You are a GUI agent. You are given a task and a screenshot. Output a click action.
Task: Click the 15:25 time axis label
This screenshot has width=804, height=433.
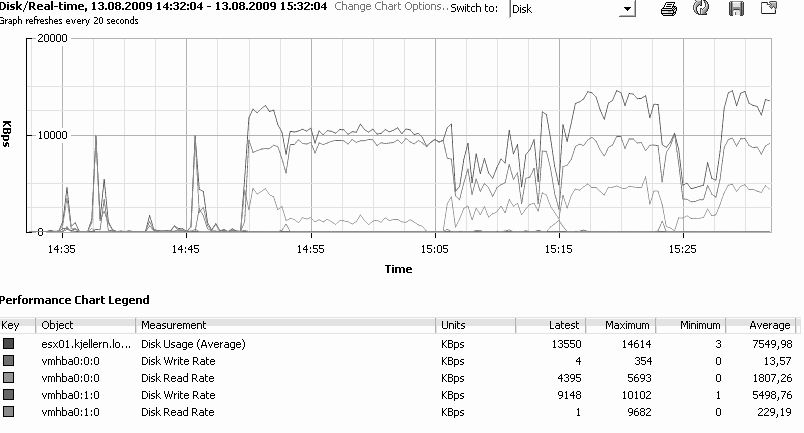[x=682, y=249]
